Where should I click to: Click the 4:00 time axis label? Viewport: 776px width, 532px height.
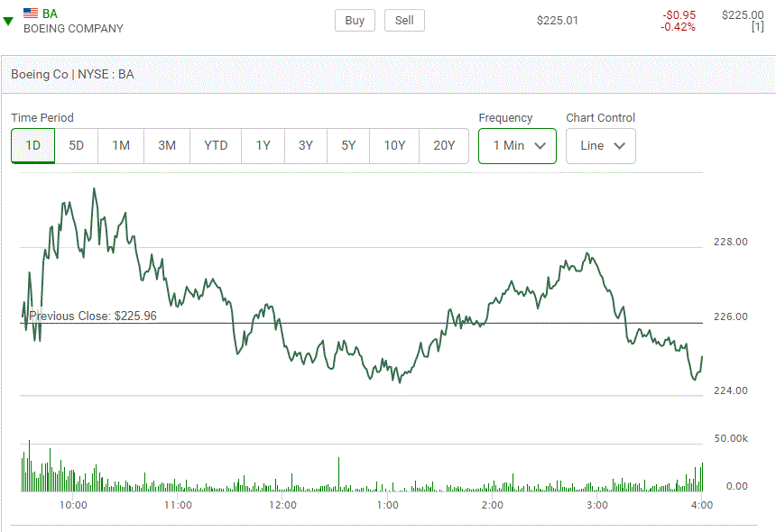coord(702,505)
